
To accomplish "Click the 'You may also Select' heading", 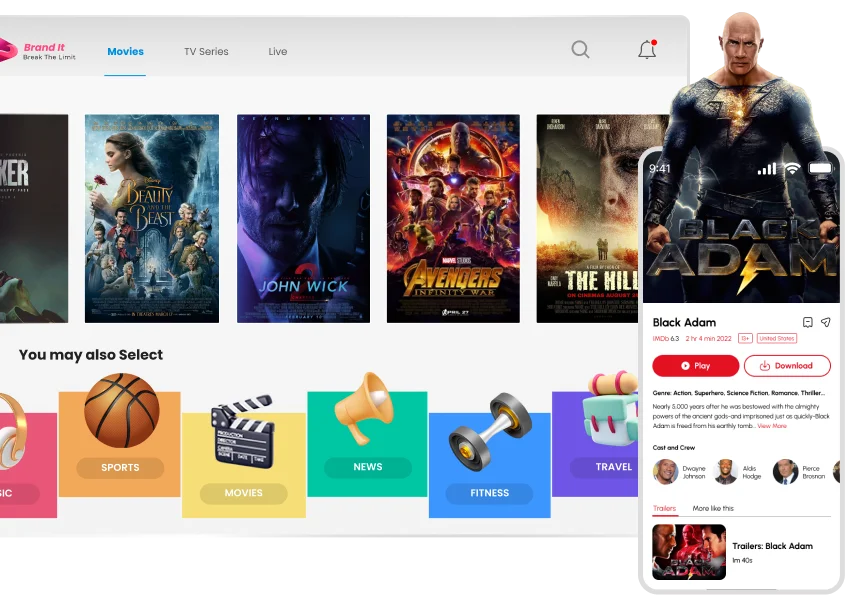I will coord(91,355).
